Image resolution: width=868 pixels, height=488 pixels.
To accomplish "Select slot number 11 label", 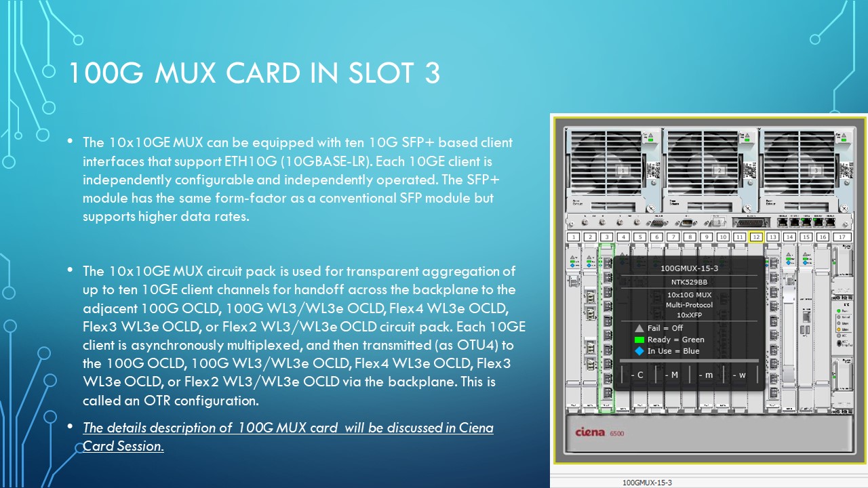I will point(740,237).
